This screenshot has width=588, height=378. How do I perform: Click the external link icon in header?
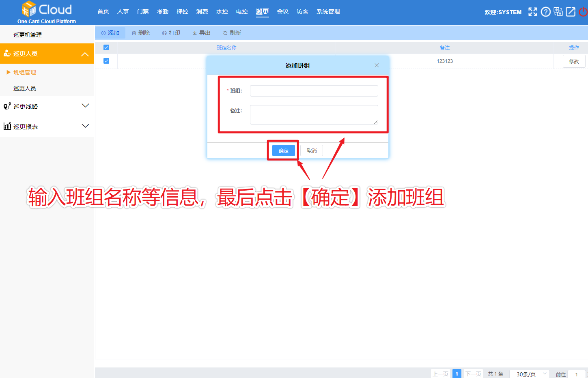click(571, 12)
